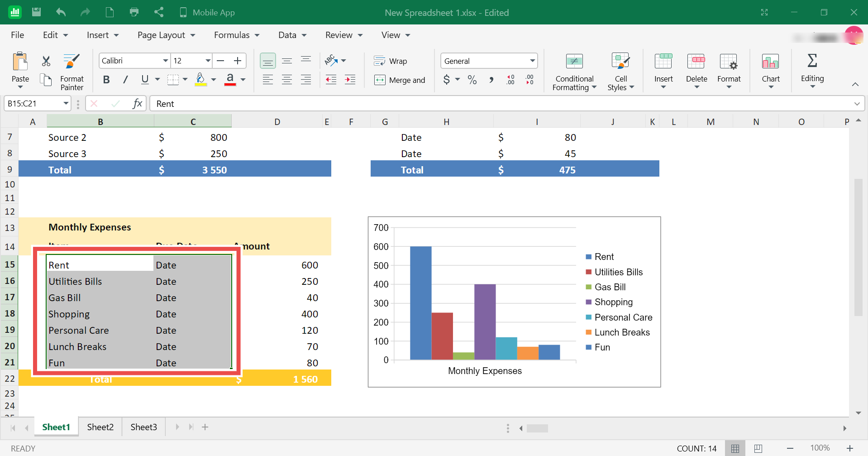Viewport: 868px width, 456px height.
Task: Undo the last action
Action: [61, 12]
